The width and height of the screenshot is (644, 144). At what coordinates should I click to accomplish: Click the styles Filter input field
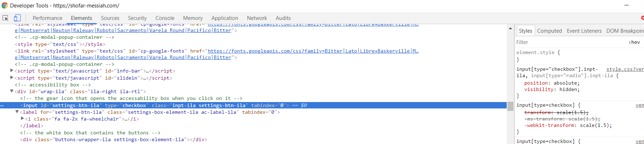(x=571, y=42)
